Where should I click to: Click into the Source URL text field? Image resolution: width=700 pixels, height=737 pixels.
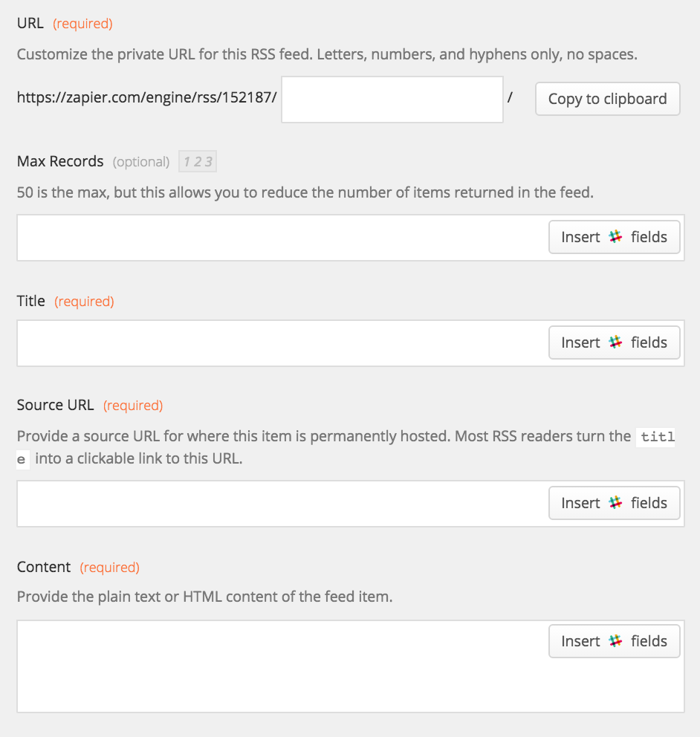click(x=282, y=504)
